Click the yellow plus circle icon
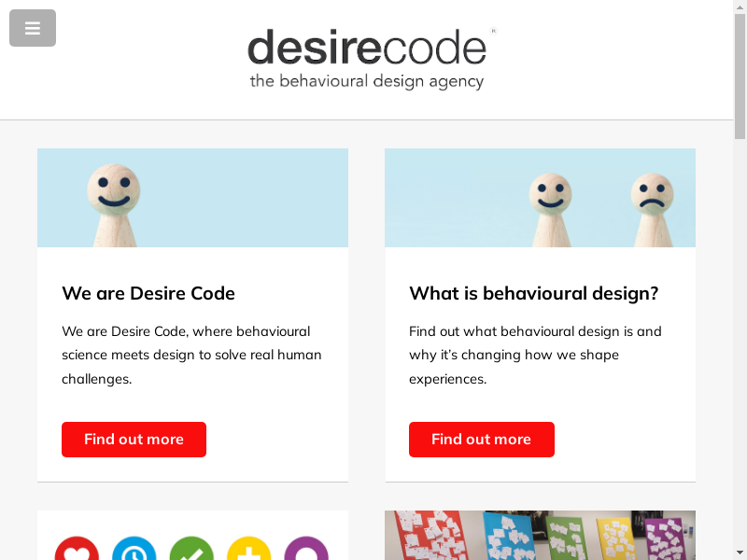The width and height of the screenshot is (747, 560). coord(249,548)
